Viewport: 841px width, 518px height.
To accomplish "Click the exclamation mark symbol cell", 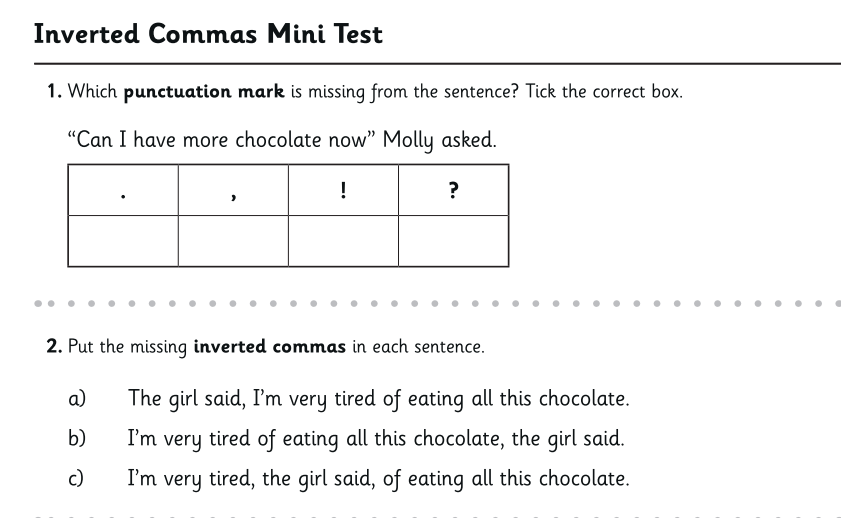I will click(343, 190).
